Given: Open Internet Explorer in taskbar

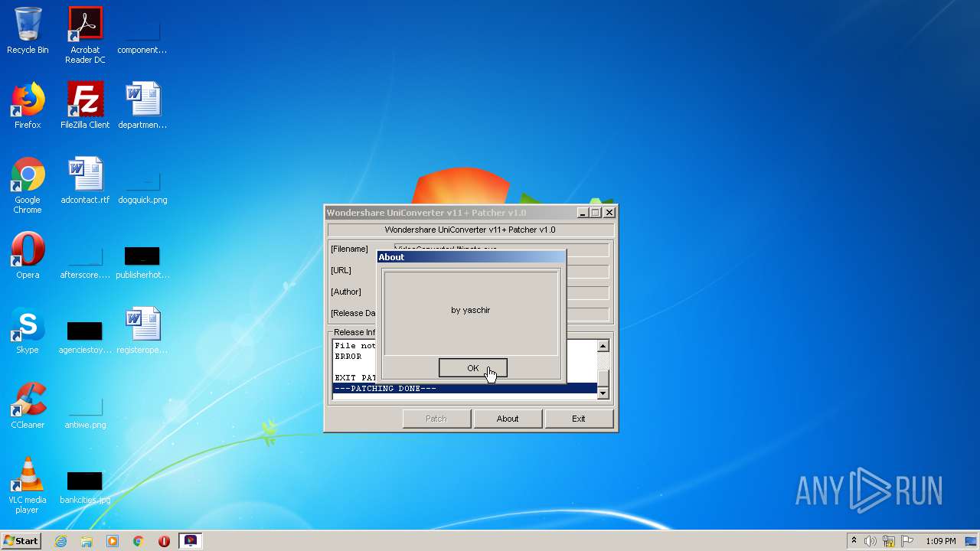Looking at the screenshot, I should pyautogui.click(x=60, y=541).
